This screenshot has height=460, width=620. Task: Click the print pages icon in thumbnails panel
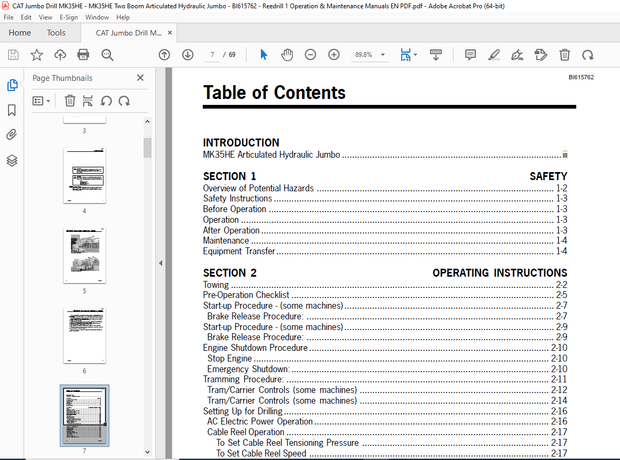[87, 101]
